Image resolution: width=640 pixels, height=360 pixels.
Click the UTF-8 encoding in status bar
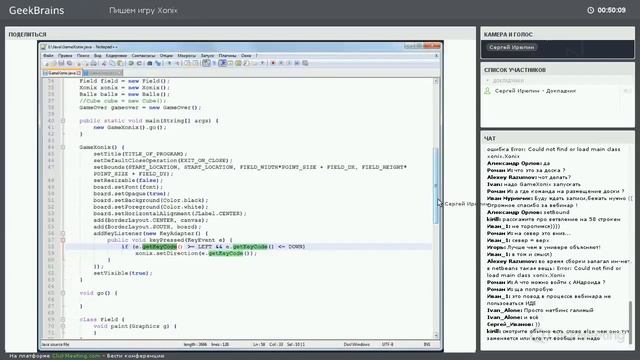point(388,344)
